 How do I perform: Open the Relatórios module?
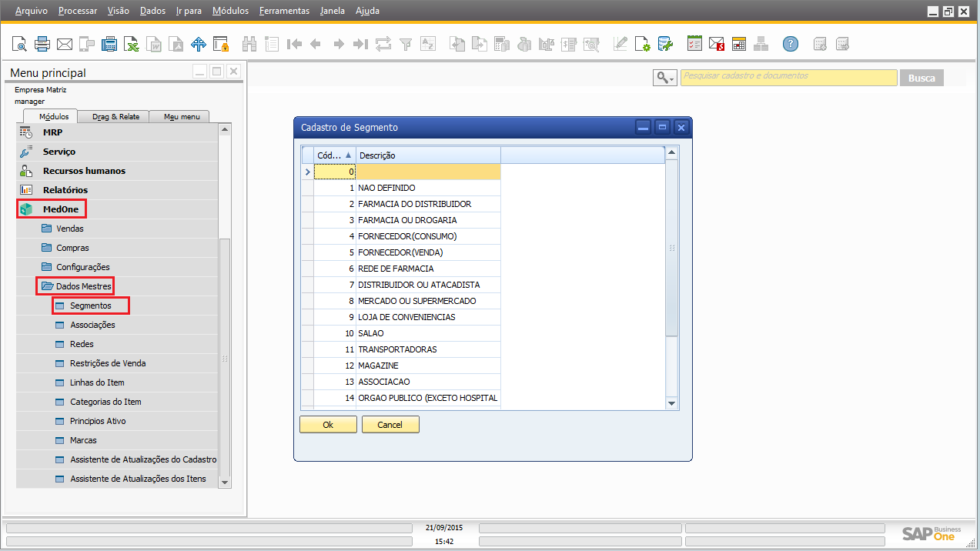click(x=117, y=190)
